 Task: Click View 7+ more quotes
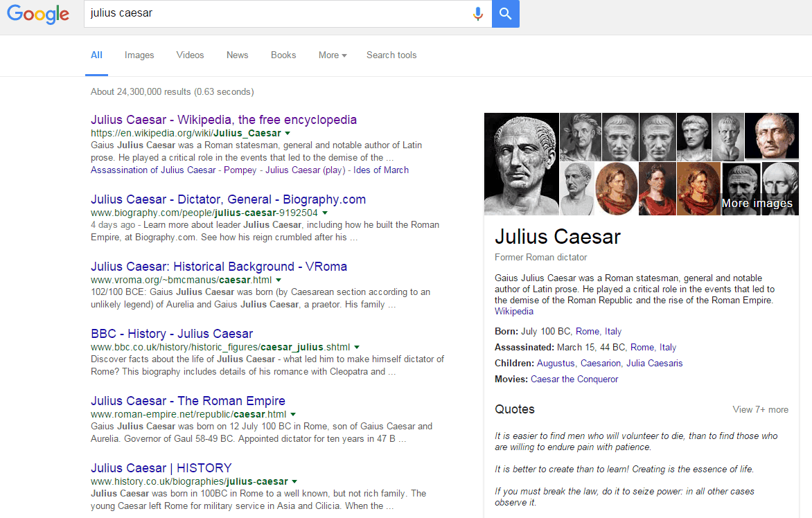click(760, 410)
